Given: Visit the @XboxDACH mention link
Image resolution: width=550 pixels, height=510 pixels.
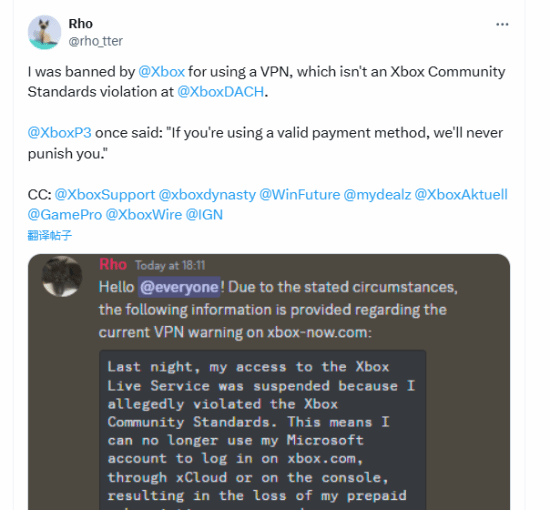Looking at the screenshot, I should 220,92.
